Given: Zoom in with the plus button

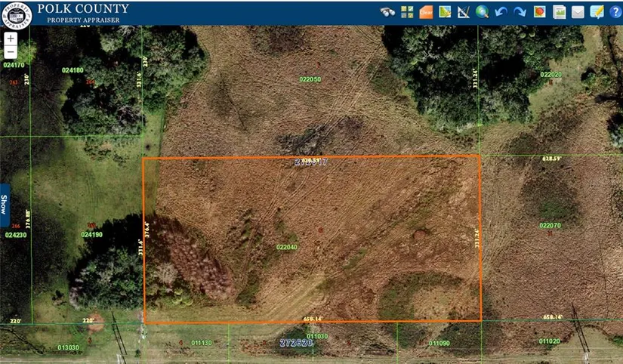Looking at the screenshot, I should pyautogui.click(x=11, y=39).
